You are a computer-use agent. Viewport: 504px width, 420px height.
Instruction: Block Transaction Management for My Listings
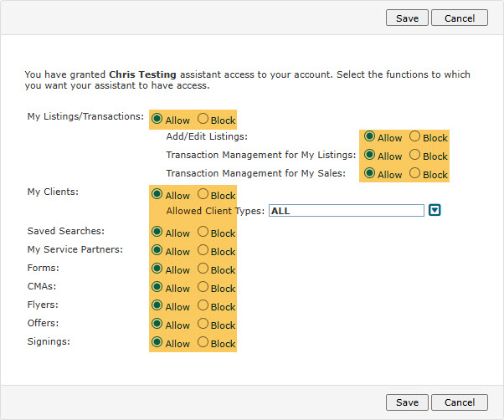pyautogui.click(x=414, y=156)
